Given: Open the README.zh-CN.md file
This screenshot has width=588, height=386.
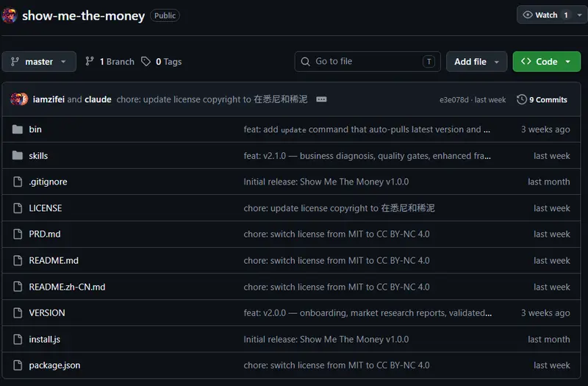Looking at the screenshot, I should tap(67, 287).
